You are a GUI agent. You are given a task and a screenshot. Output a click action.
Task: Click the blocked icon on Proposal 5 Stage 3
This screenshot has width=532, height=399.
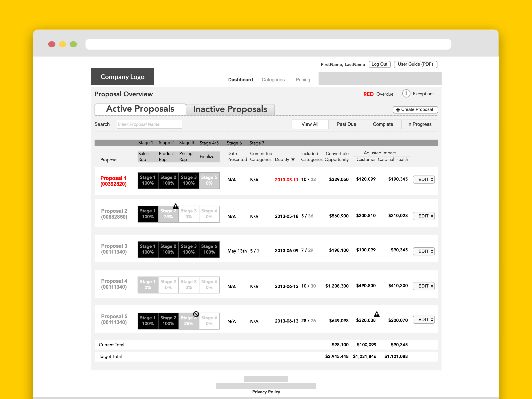[x=196, y=314]
